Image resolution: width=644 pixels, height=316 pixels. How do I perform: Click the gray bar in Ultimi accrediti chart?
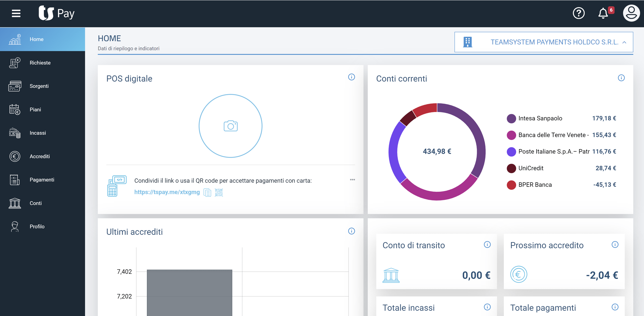pyautogui.click(x=189, y=293)
